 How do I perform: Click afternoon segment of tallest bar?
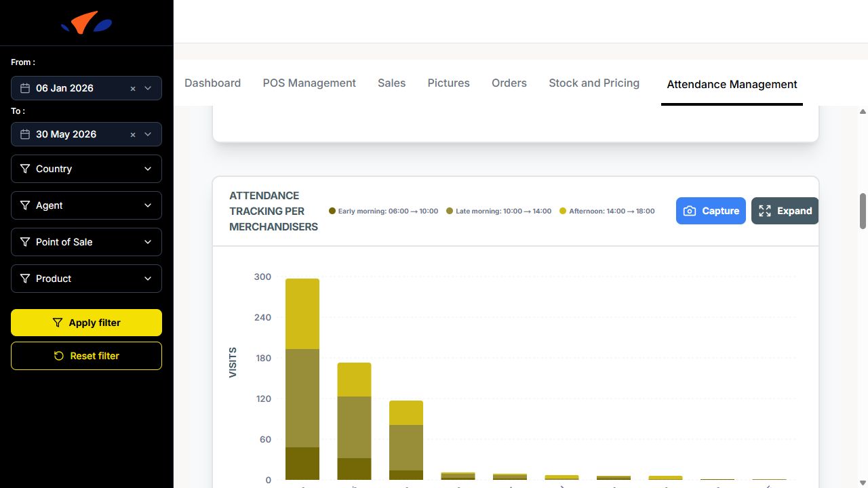(x=302, y=314)
